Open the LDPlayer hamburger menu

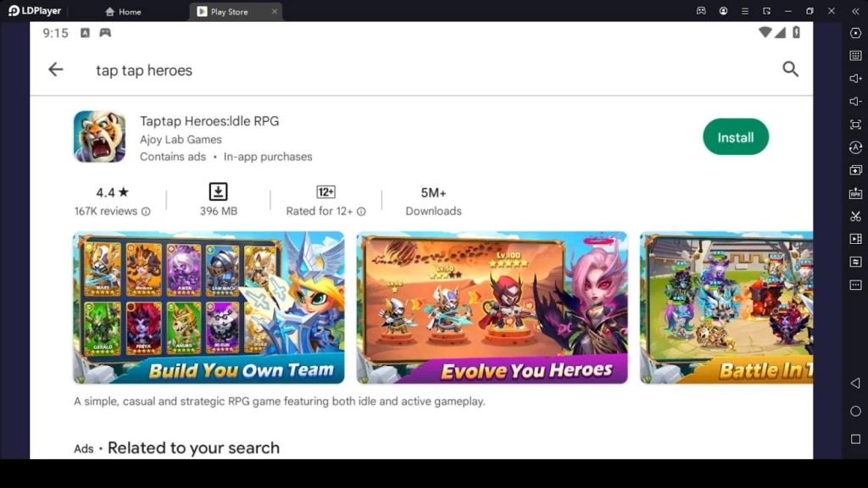point(744,11)
